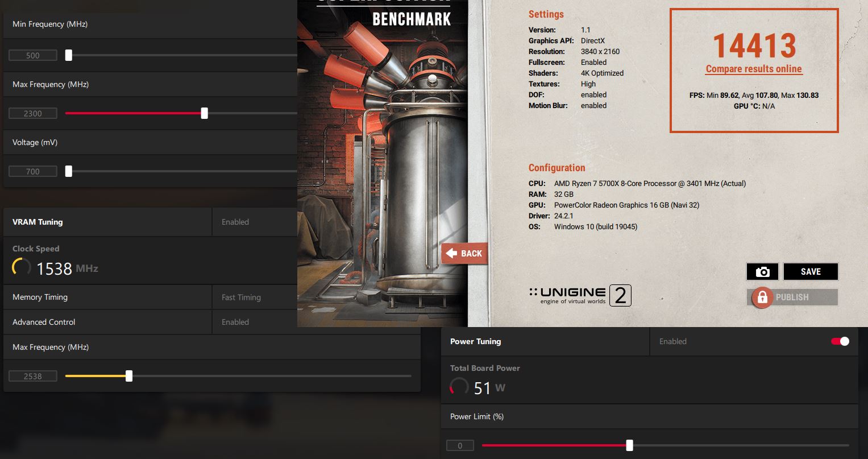
Task: Click the Min Frequency value field 500
Action: [33, 55]
